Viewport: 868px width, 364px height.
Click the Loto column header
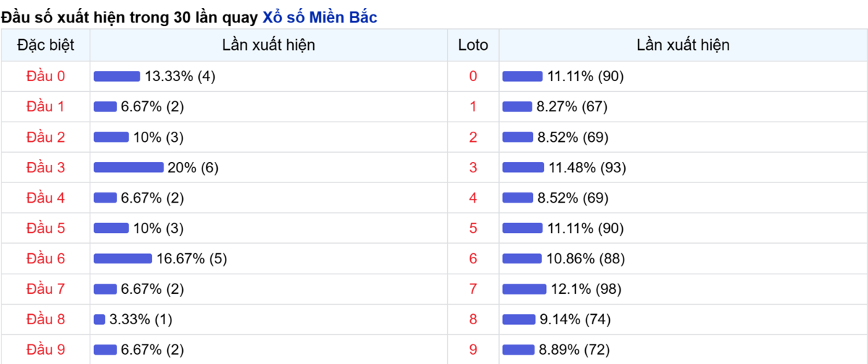473,45
